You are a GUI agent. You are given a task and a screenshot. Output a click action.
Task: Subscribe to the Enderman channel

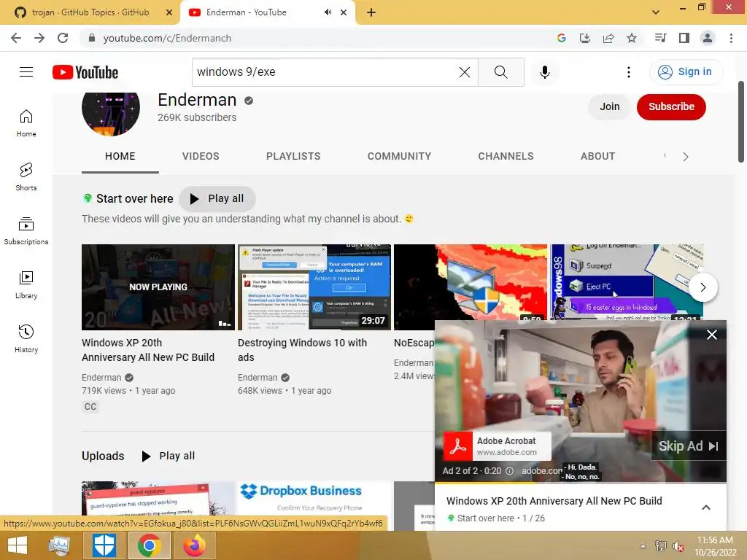671,106
